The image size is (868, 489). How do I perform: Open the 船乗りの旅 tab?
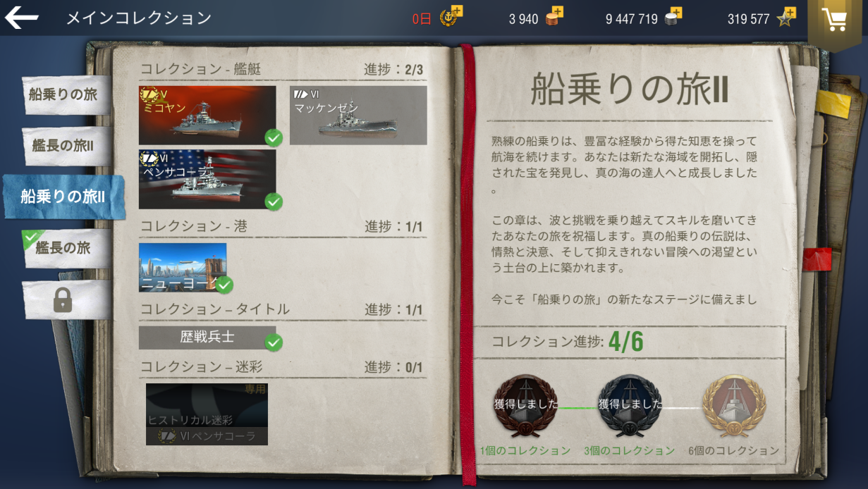(64, 94)
